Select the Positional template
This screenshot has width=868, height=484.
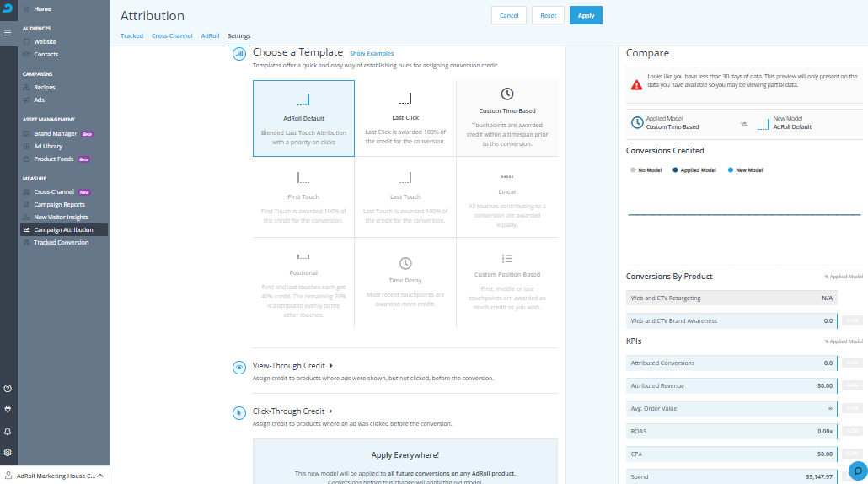point(303,282)
